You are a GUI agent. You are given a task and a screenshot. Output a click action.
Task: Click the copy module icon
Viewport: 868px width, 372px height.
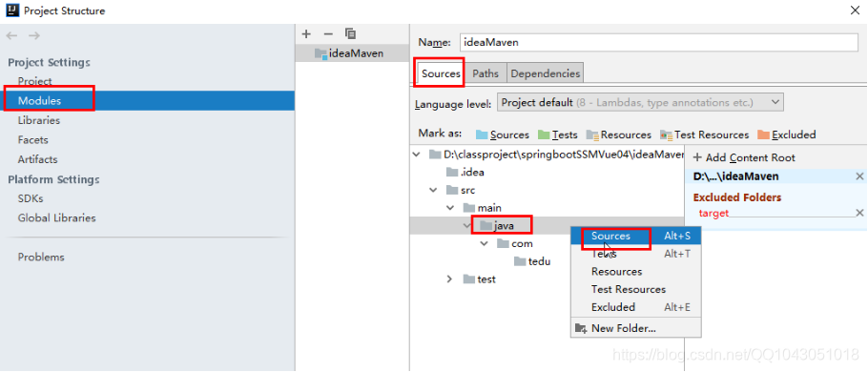(x=350, y=33)
